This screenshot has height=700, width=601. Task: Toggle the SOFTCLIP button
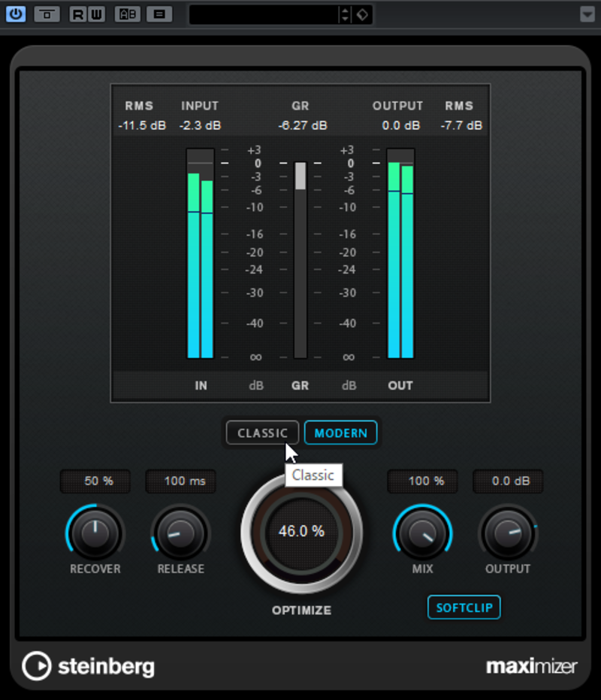464,608
